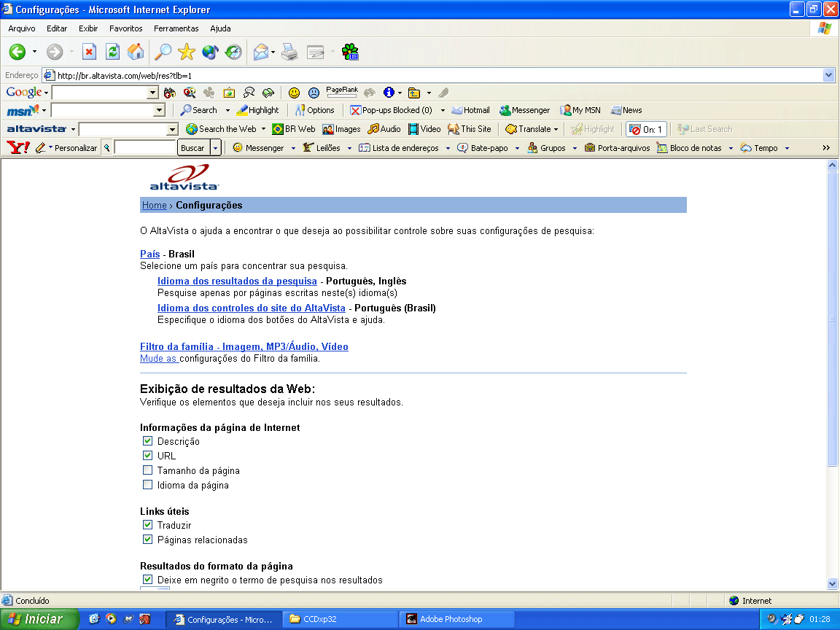
Task: Click AltaVista BR Web button
Action: click(294, 129)
